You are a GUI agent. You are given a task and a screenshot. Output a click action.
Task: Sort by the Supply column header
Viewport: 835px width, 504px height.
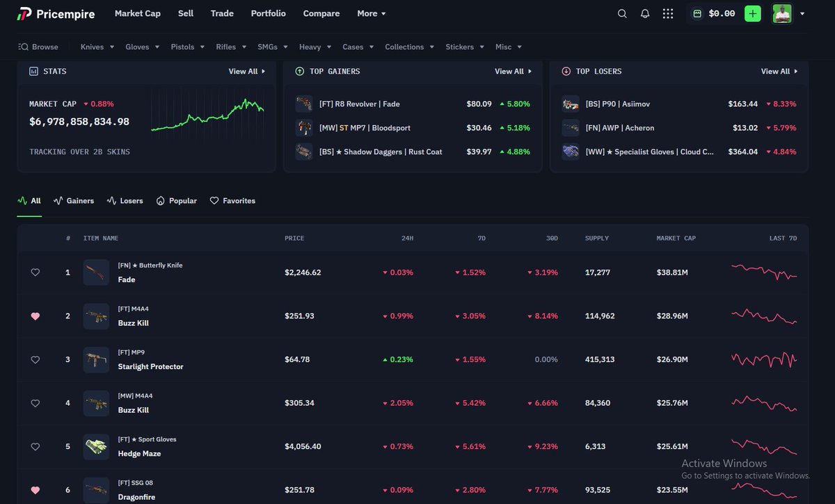pos(597,238)
